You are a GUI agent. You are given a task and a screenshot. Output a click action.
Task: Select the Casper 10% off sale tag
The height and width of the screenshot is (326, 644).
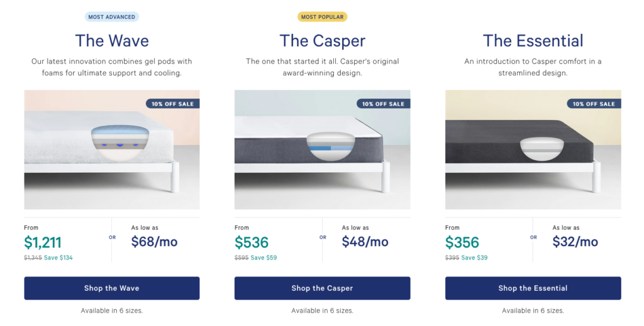point(383,104)
